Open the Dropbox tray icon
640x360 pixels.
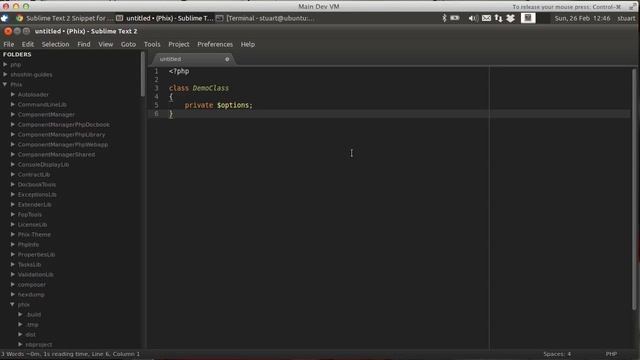(x=511, y=18)
